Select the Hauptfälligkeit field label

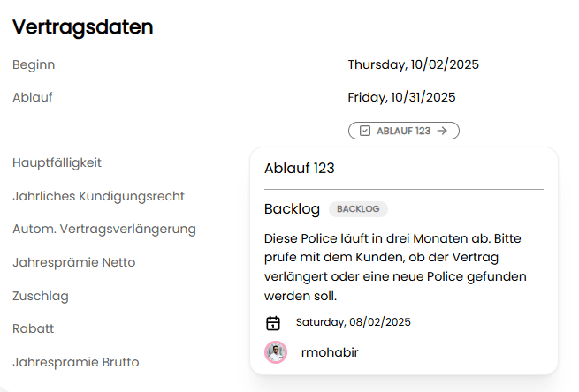pos(57,162)
